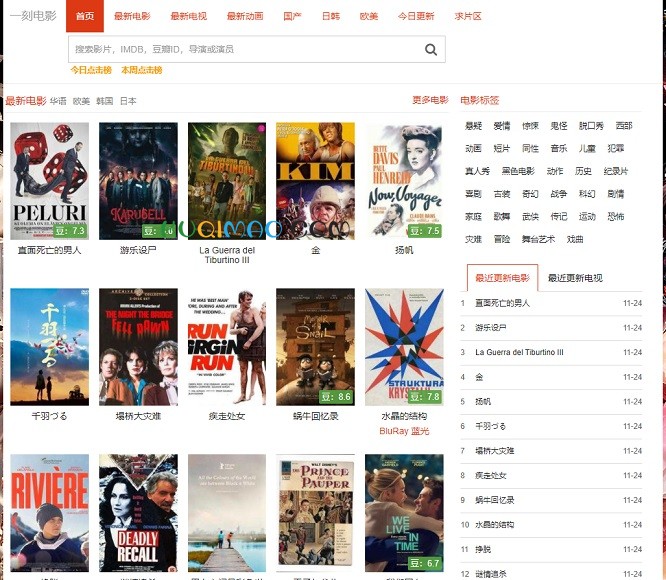The image size is (666, 580).
Task: Click the 电影标签 section heading
Action: (x=480, y=100)
